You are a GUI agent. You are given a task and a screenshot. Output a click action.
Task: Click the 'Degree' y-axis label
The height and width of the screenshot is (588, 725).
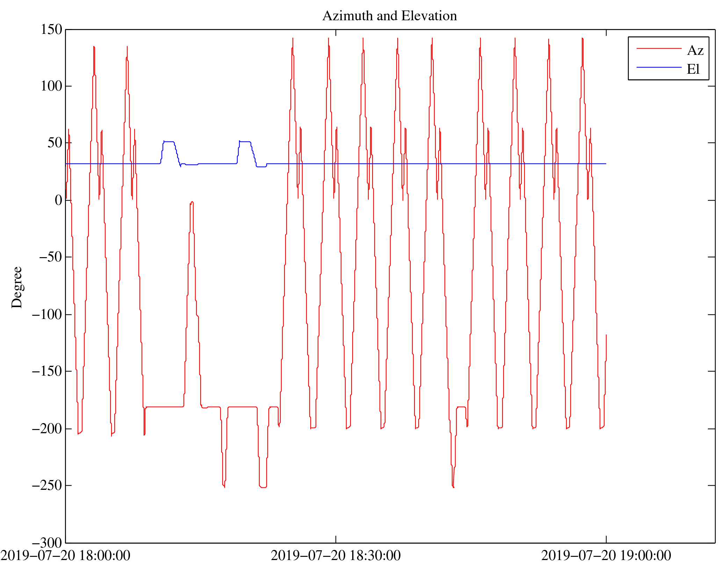point(17,287)
